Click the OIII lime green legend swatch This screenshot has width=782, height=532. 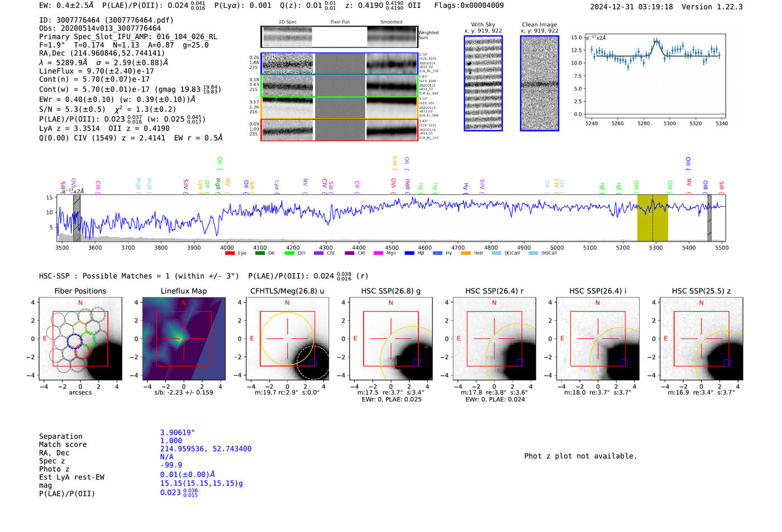pos(289,253)
